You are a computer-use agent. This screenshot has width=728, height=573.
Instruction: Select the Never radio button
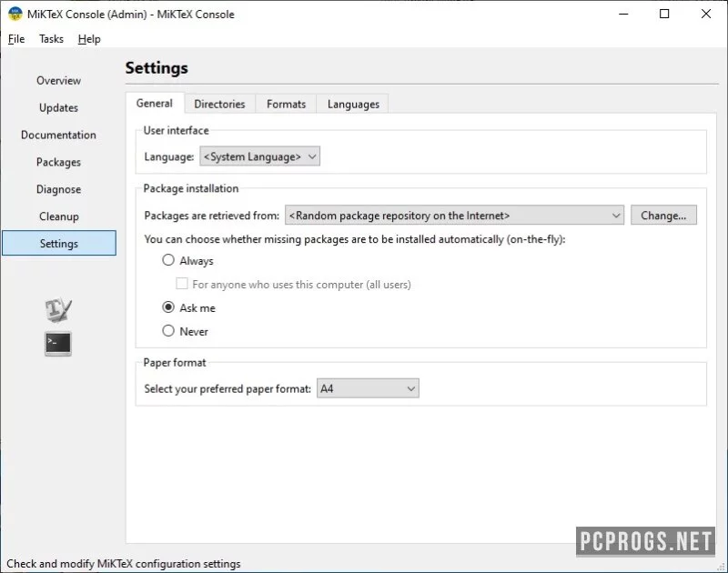tap(168, 331)
